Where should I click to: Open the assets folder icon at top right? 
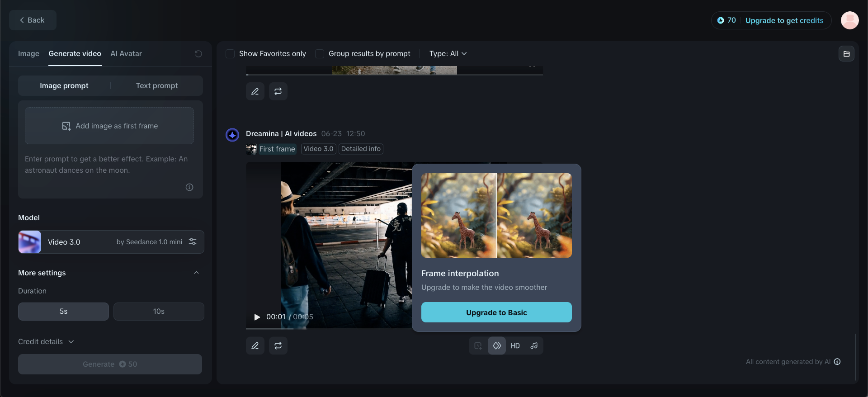[x=846, y=54]
